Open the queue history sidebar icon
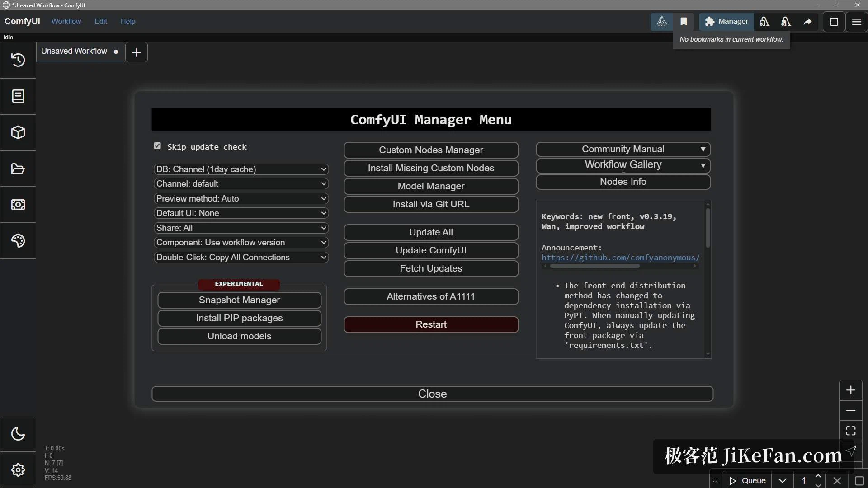Image resolution: width=868 pixels, height=488 pixels. 18,60
